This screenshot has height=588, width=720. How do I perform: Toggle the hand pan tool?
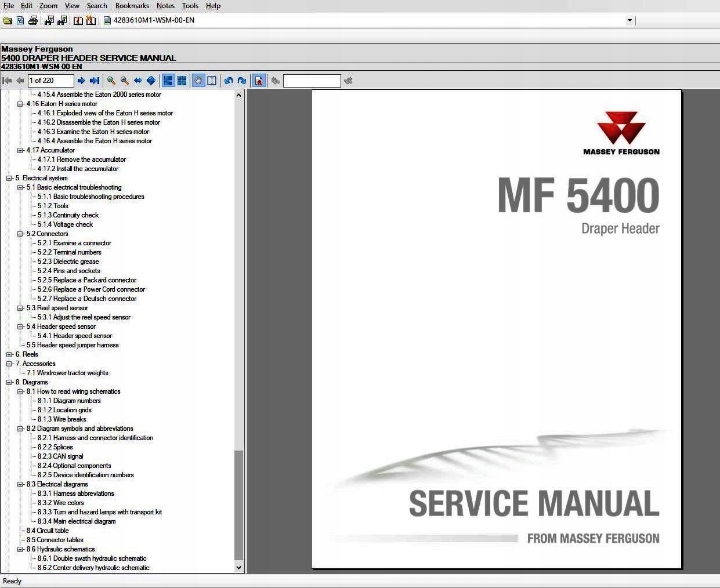tap(198, 81)
